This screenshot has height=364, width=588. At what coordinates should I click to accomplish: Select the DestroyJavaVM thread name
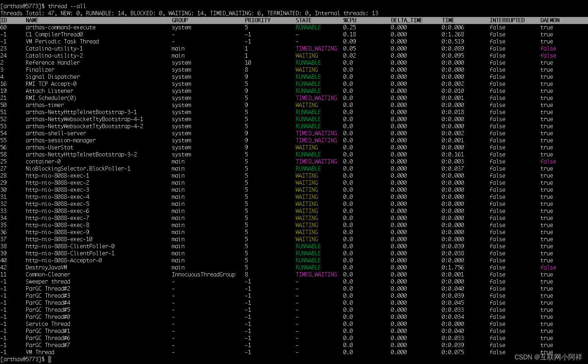coord(46,267)
